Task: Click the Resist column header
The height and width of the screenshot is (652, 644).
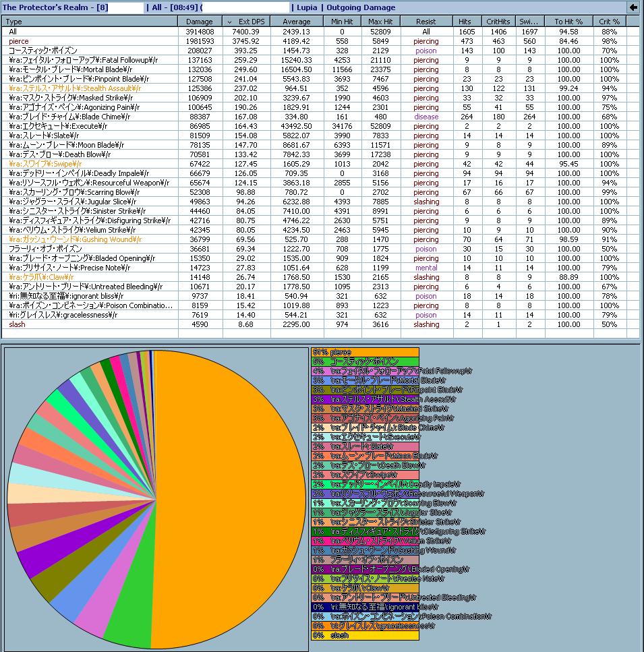Action: [x=426, y=22]
